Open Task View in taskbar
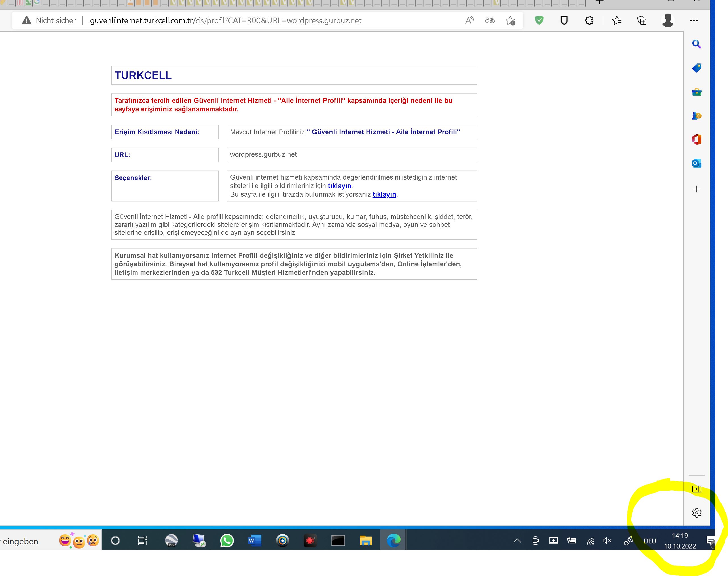 [142, 541]
